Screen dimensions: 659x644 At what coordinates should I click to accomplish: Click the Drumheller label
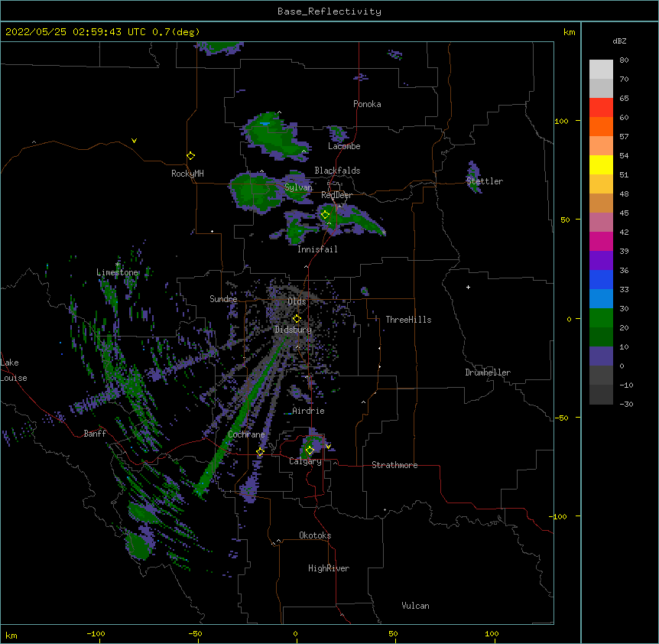(488, 372)
